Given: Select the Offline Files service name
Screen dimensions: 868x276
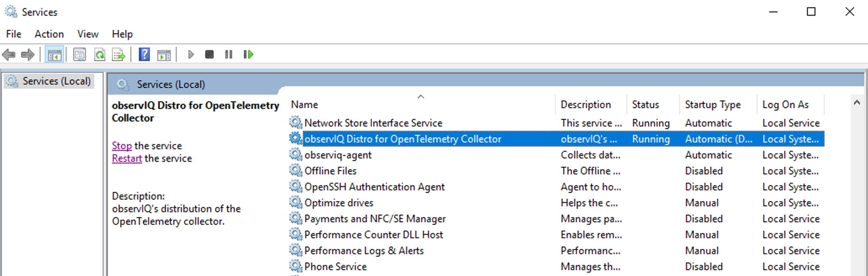Looking at the screenshot, I should pyautogui.click(x=330, y=171).
